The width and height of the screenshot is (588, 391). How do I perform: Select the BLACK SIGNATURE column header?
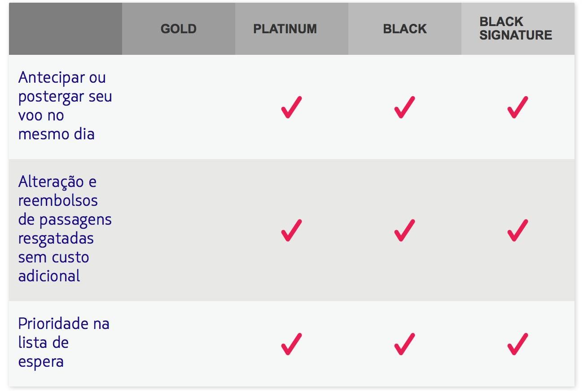[518, 29]
